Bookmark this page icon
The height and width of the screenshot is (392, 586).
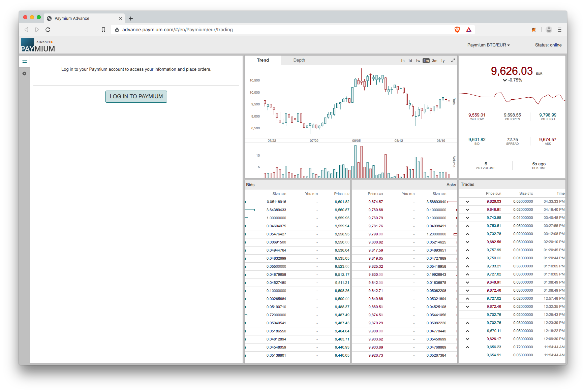coord(103,30)
